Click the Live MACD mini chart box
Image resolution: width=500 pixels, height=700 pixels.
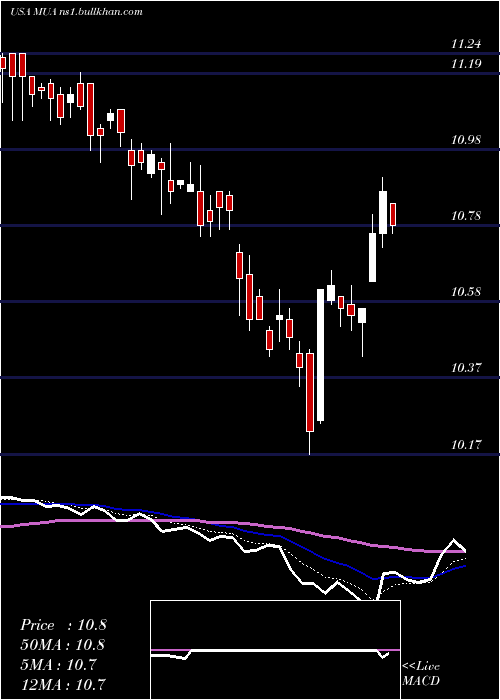[275, 650]
